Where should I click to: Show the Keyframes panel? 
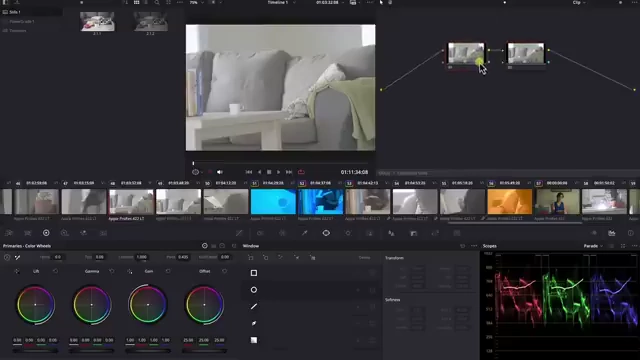(594, 233)
